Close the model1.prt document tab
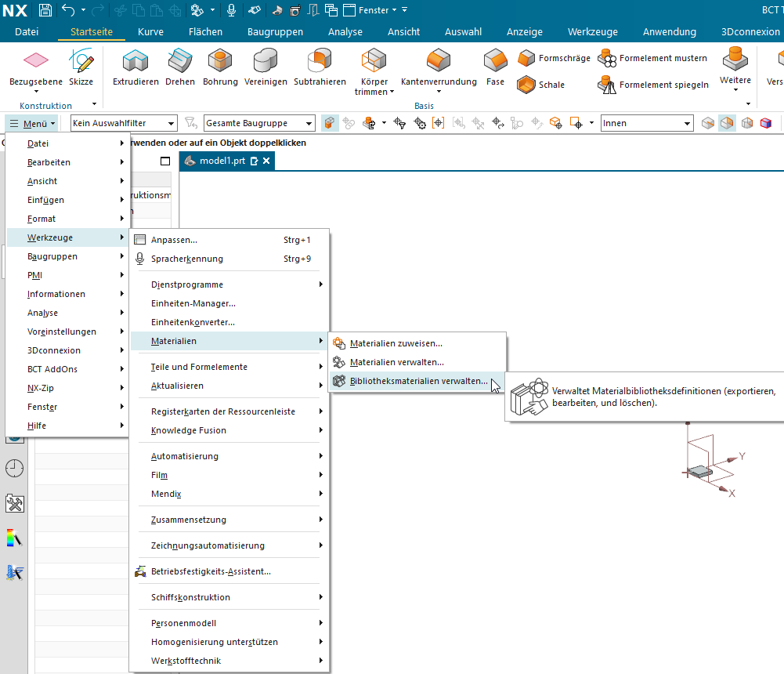 tap(266, 161)
